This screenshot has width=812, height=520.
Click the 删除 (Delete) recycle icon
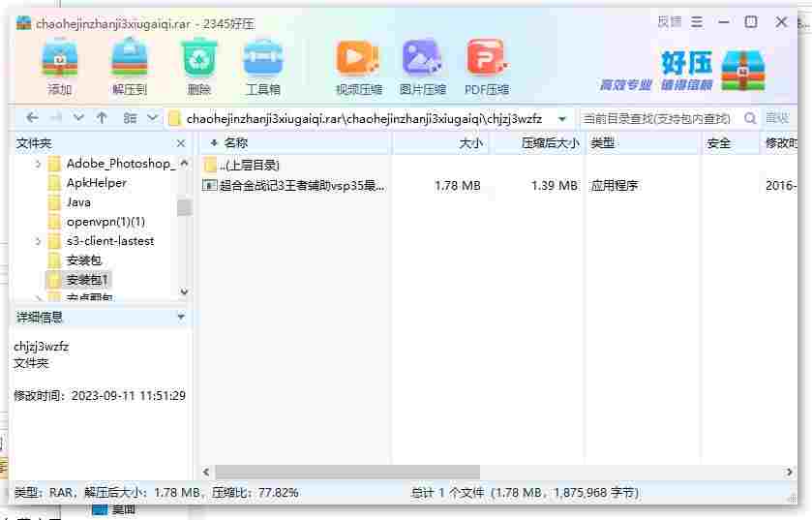tap(198, 68)
